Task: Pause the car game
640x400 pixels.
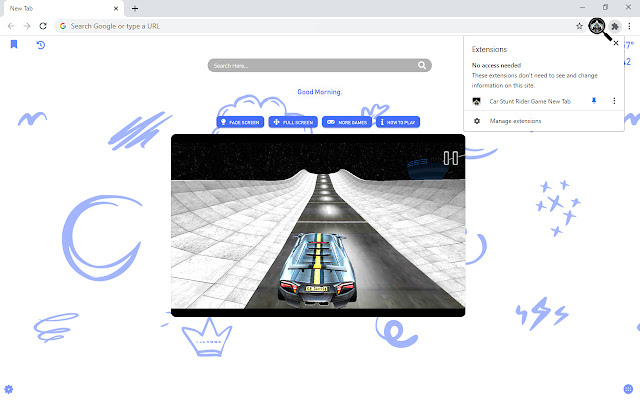Action: click(x=451, y=157)
